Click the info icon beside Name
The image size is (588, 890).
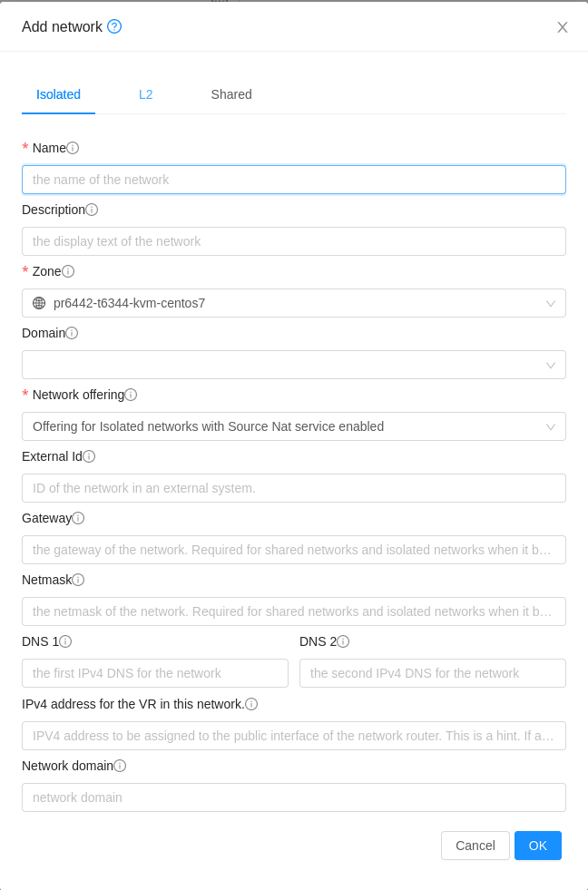(71, 147)
